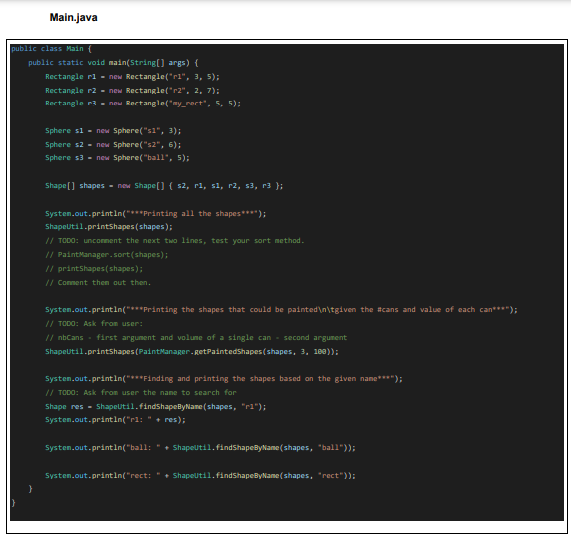Click the println "***Printing all the shapes***" line
This screenshot has width=571, height=549.
coord(156,214)
